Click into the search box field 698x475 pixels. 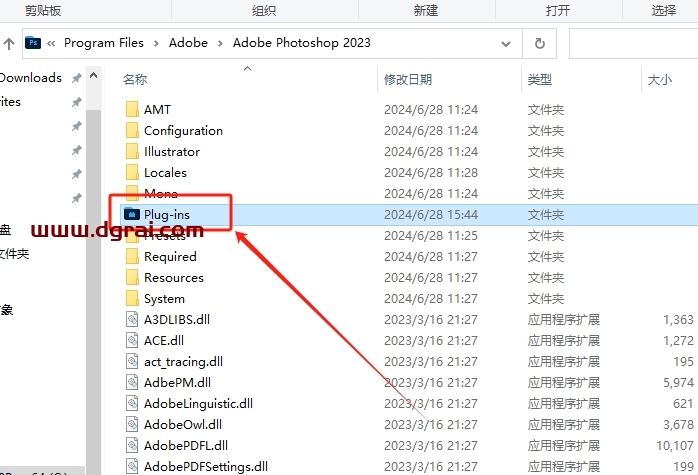click(x=633, y=44)
